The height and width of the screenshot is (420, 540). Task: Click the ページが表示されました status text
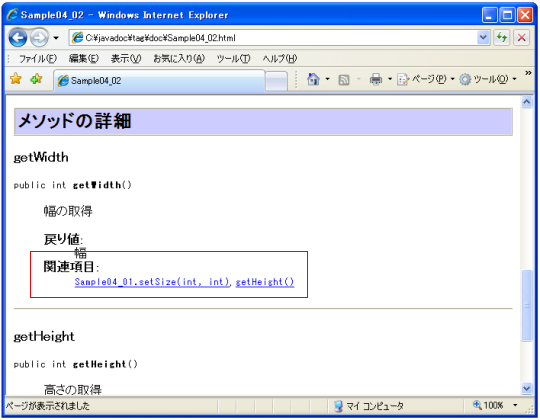click(x=48, y=406)
